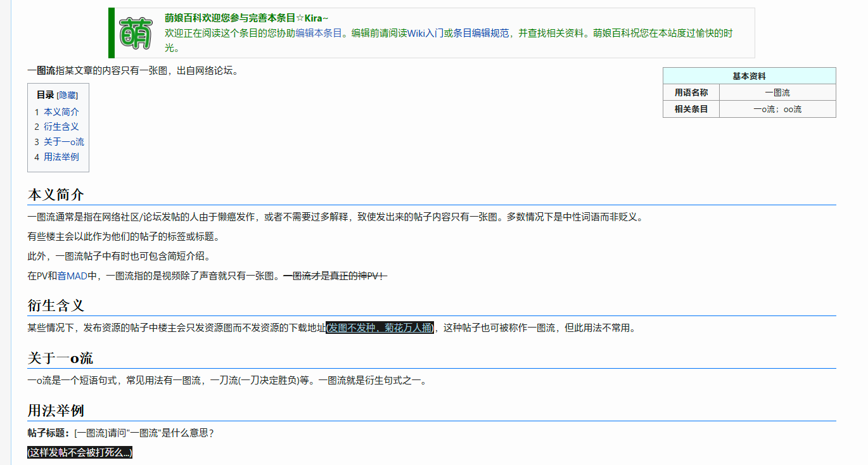Jump to 本义简介 from the contents box
868x465 pixels.
click(x=61, y=111)
